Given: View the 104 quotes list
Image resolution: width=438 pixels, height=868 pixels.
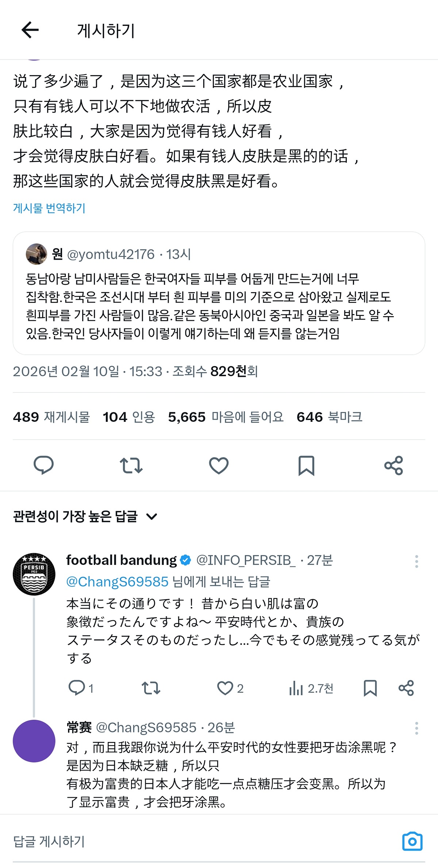Looking at the screenshot, I should click(x=129, y=417).
